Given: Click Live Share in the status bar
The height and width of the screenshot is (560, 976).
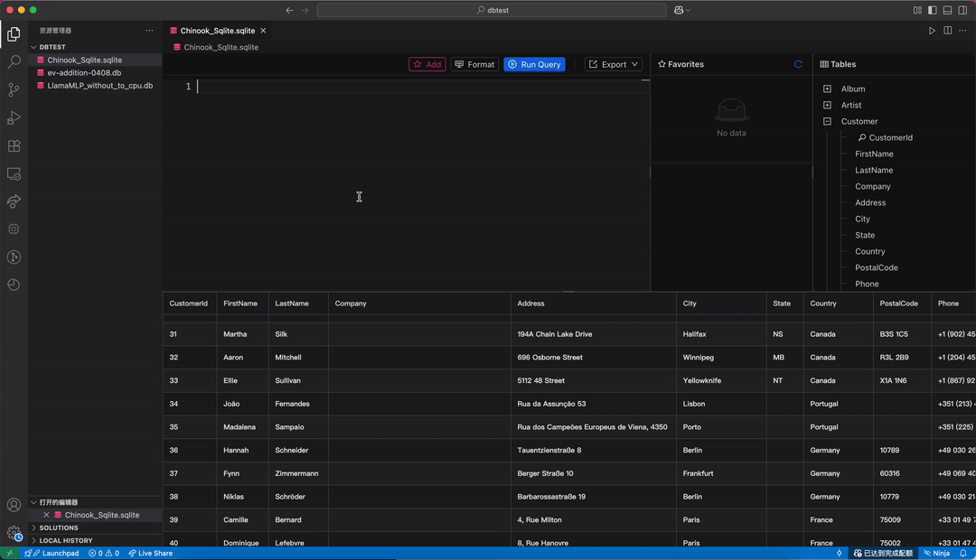Looking at the screenshot, I should tap(151, 553).
